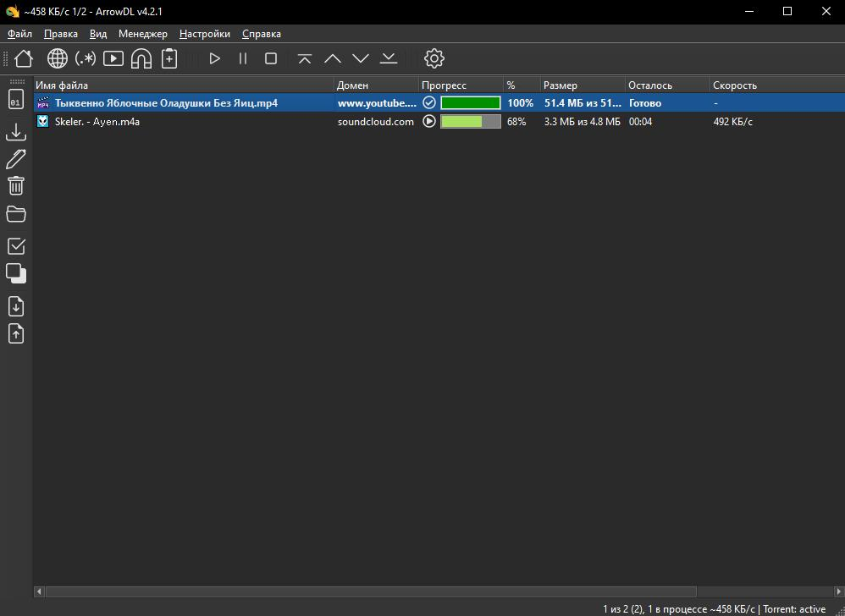Pause the selected download
845x616 pixels.
click(242, 58)
